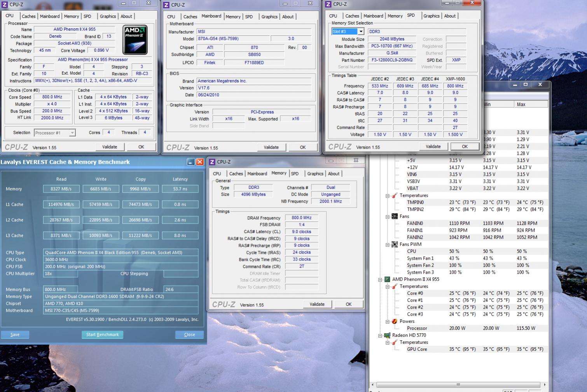Click the Fans PWM icon in sensor tree
The height and width of the screenshot is (392, 587).
click(x=394, y=244)
